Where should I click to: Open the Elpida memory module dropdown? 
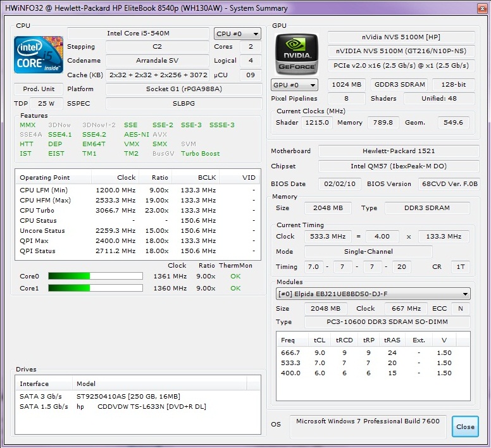coord(373,294)
